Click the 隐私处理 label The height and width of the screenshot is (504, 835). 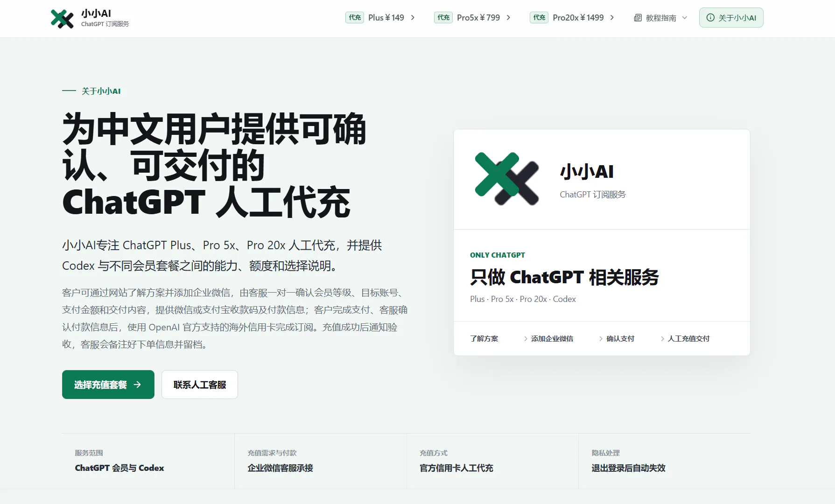[x=605, y=453]
